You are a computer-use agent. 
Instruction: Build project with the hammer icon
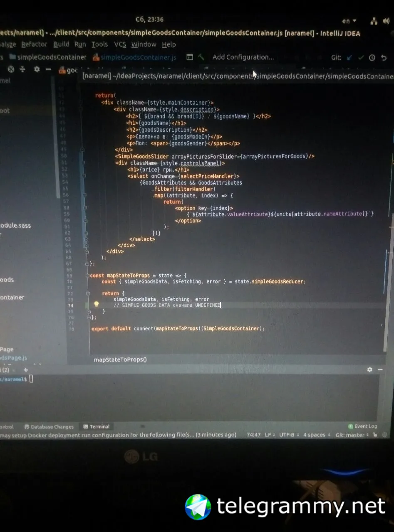[x=201, y=57]
